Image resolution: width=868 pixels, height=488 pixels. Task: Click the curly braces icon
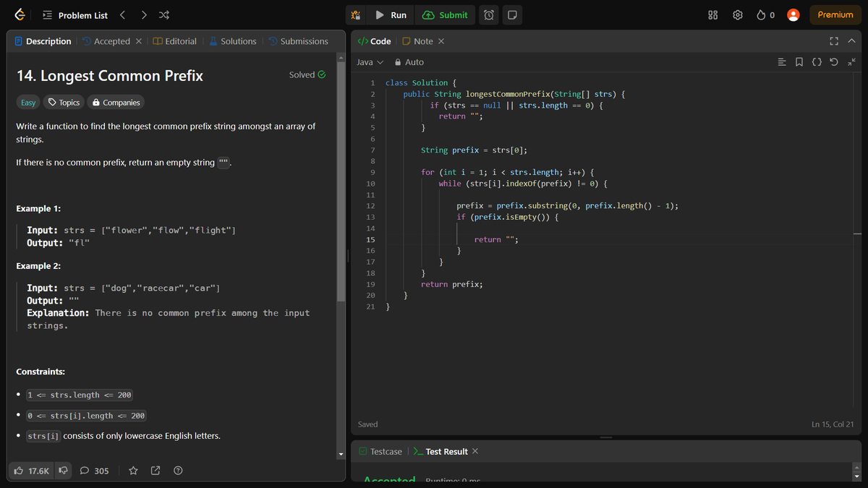coord(817,62)
